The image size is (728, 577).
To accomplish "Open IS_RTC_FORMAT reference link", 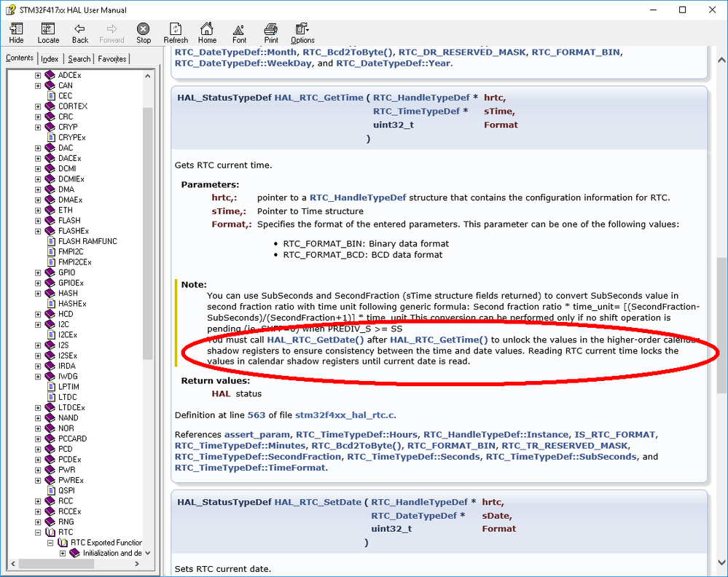I will coord(615,434).
